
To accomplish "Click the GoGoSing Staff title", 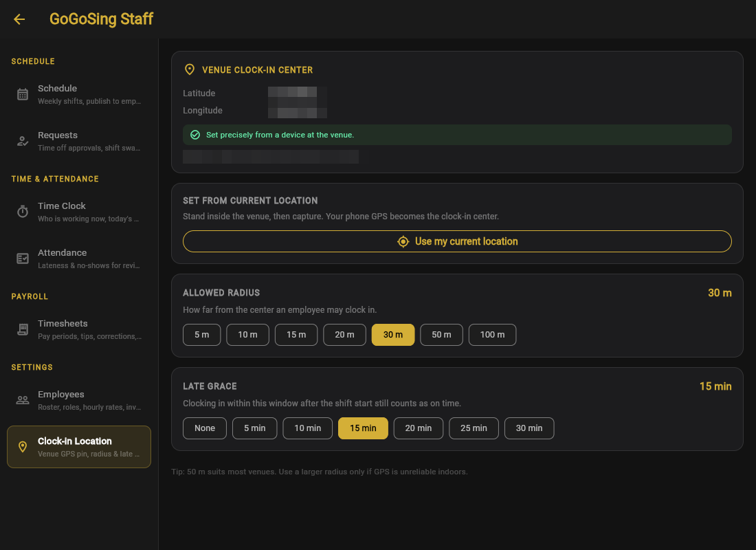I will pos(101,19).
